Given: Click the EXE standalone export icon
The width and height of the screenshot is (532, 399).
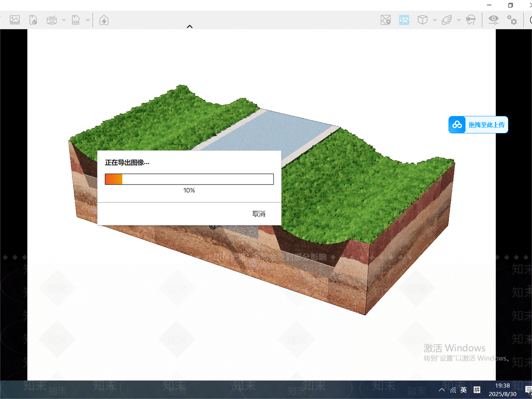Looking at the screenshot, I should click(x=76, y=20).
